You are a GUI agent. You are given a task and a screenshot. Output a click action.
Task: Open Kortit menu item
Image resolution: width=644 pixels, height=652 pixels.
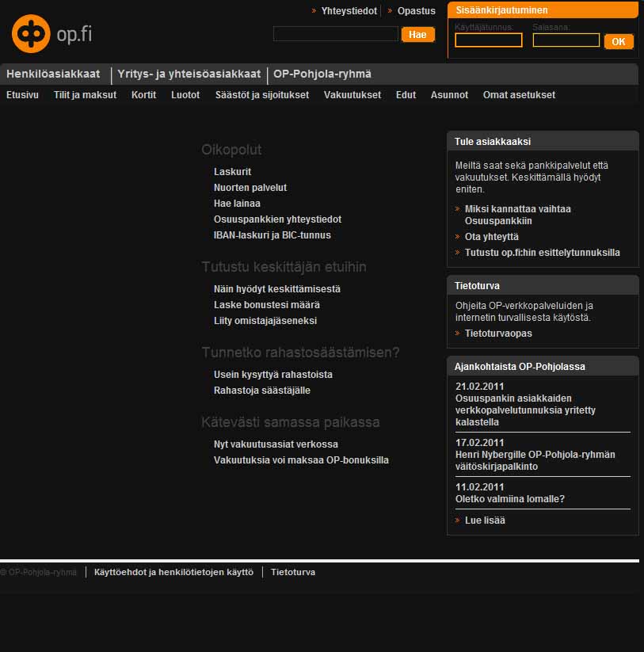point(144,95)
